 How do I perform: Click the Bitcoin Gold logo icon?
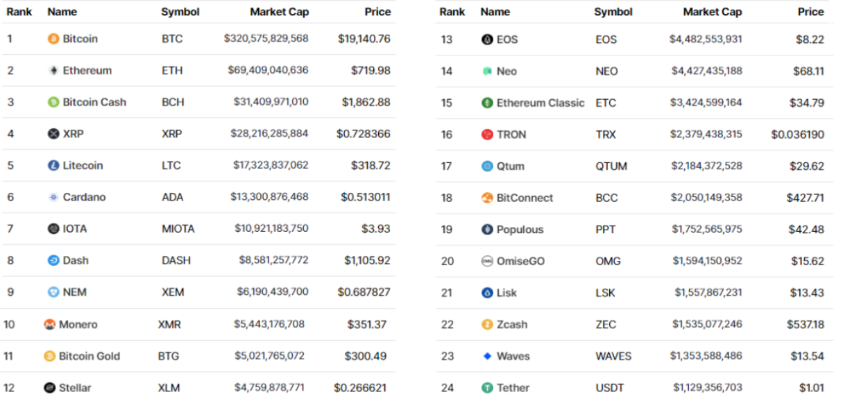pos(49,356)
